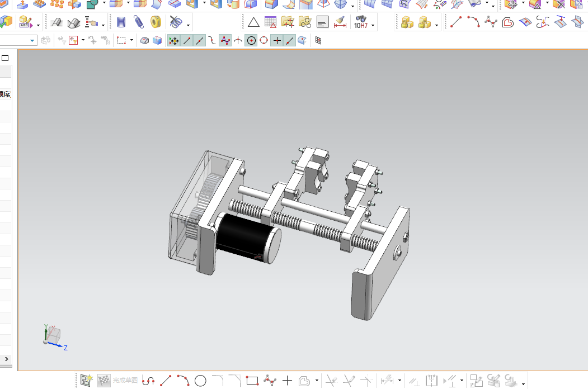The image size is (588, 389).
Task: Toggle the Point on Curve snap option
Action: coord(289,40)
